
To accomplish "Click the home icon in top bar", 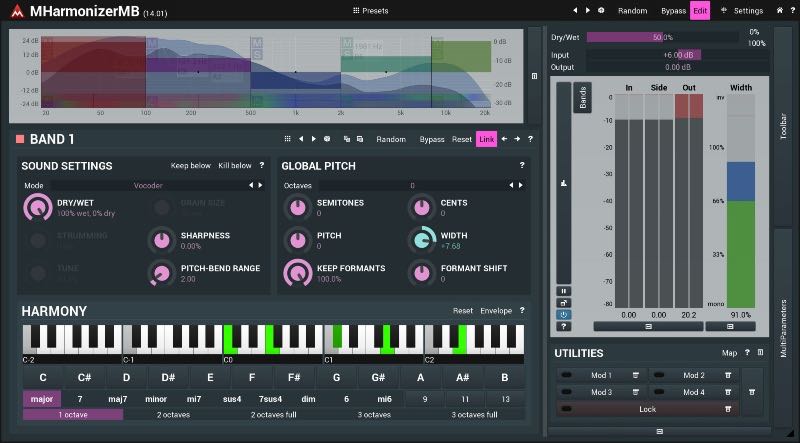I will [779, 10].
